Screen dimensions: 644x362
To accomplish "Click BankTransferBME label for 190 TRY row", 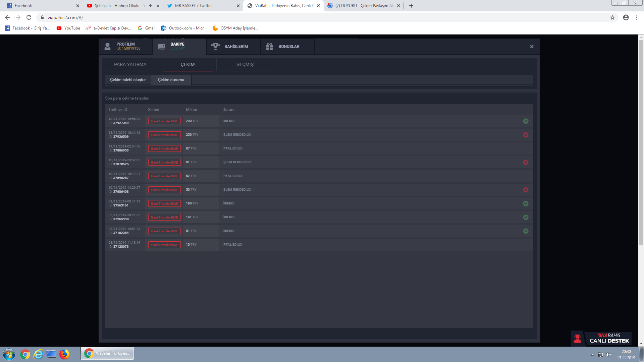I will tap(164, 203).
